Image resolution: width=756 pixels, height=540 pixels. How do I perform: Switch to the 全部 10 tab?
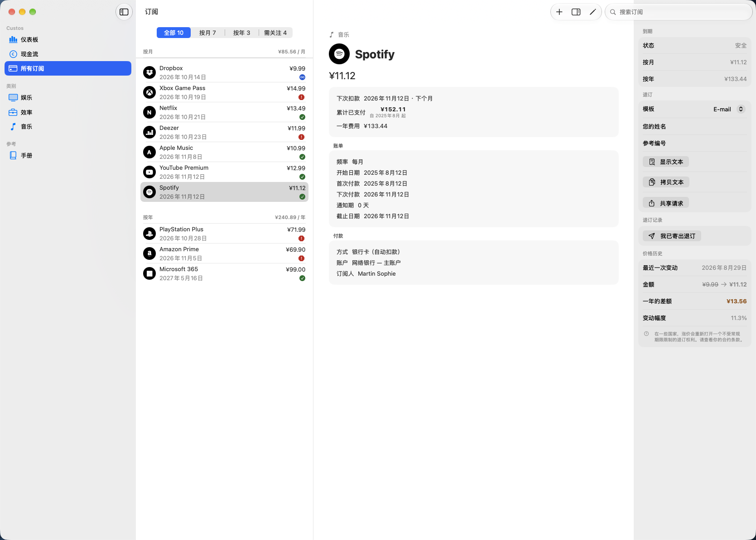click(173, 33)
